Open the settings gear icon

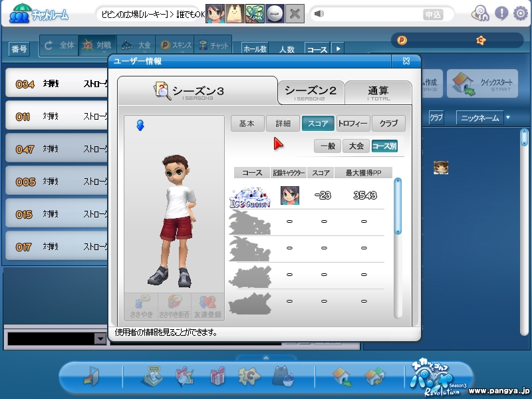tap(520, 13)
